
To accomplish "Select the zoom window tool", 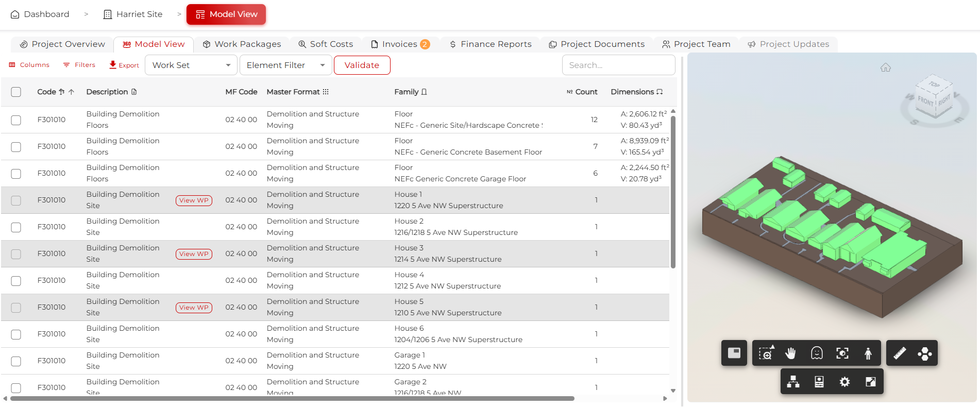I will point(766,353).
